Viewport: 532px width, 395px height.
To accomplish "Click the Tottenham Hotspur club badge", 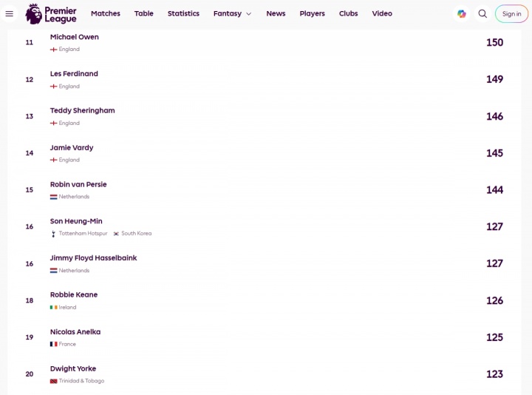I will (53, 234).
